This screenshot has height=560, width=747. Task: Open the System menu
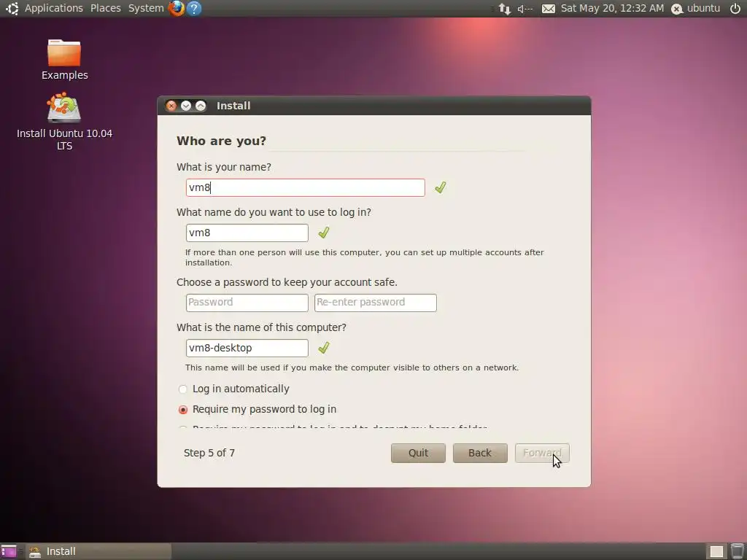point(146,8)
